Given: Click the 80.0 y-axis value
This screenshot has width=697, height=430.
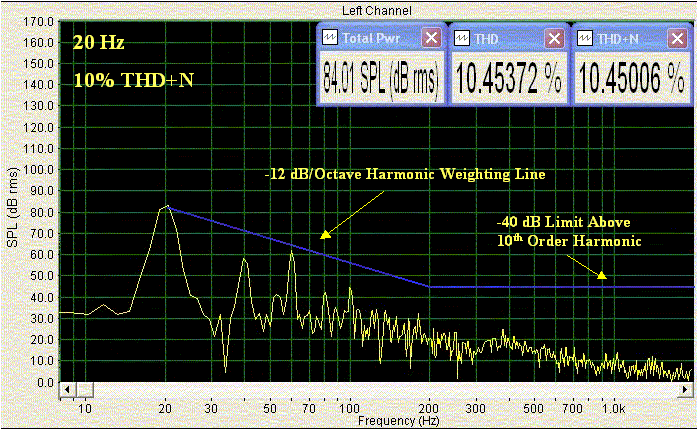Looking at the screenshot, I should tap(43, 212).
